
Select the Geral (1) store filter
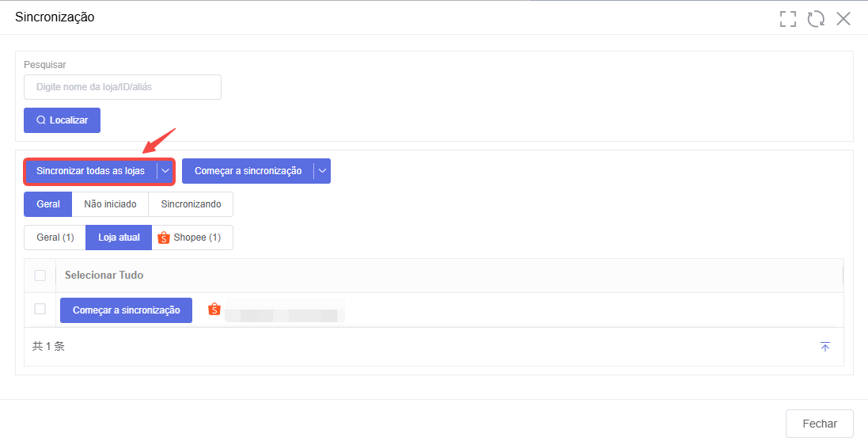[x=55, y=238]
